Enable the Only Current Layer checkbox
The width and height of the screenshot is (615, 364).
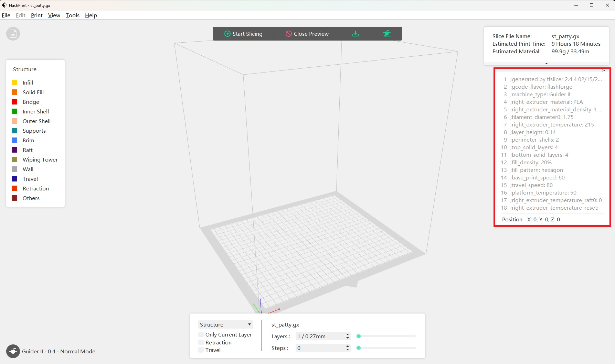(201, 334)
